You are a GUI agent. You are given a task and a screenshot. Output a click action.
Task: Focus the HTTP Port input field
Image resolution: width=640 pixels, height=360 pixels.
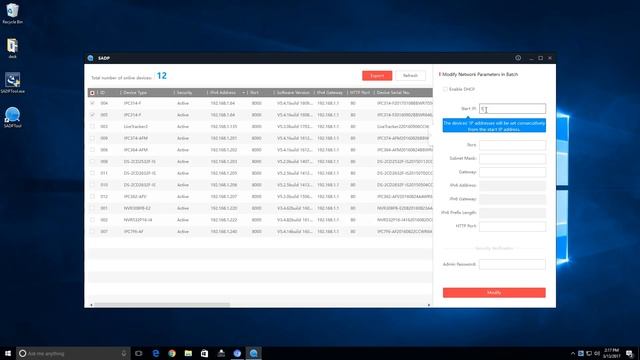tap(512, 226)
